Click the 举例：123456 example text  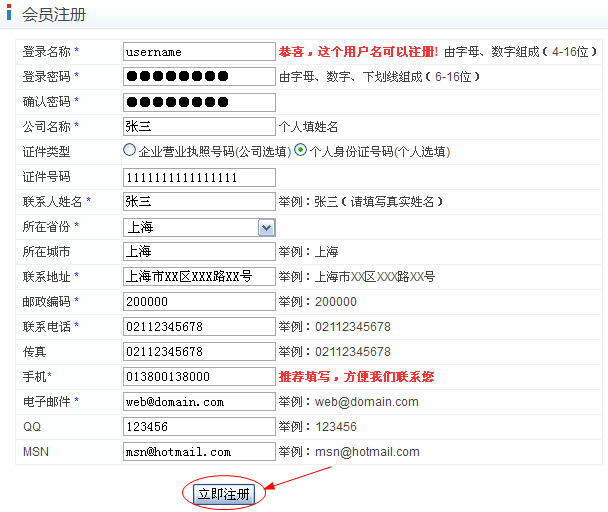318,427
